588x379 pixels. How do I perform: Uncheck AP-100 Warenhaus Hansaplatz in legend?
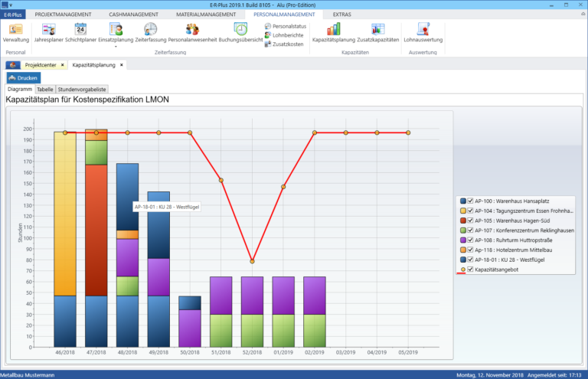[x=470, y=201]
